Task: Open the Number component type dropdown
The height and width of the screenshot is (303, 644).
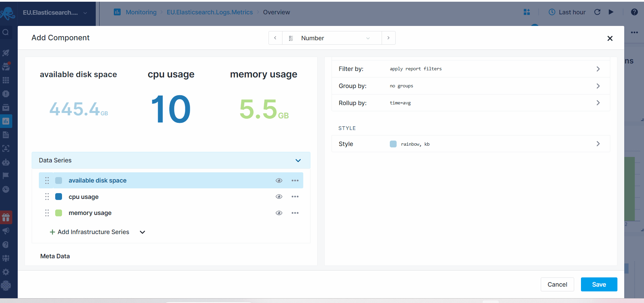Action: (x=332, y=38)
